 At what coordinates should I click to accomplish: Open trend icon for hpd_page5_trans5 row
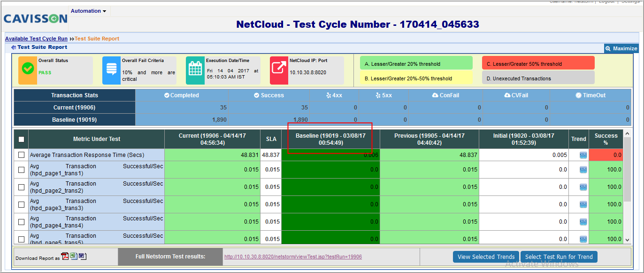583,239
